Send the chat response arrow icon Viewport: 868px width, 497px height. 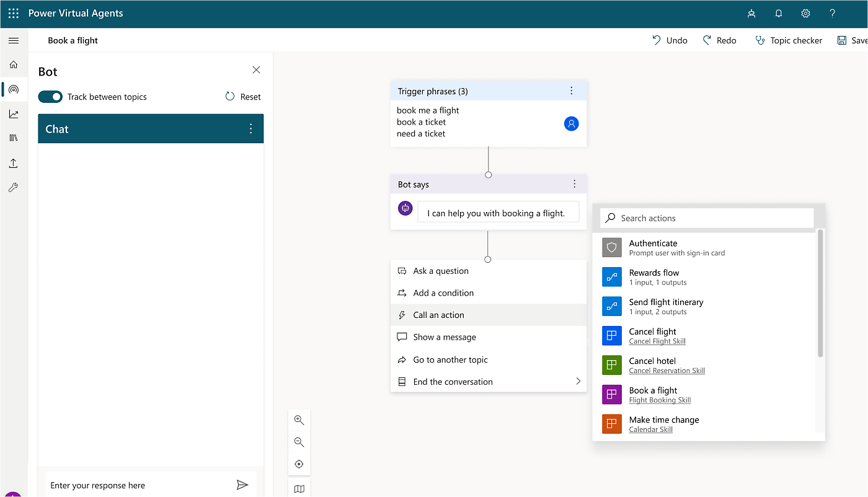pos(242,485)
